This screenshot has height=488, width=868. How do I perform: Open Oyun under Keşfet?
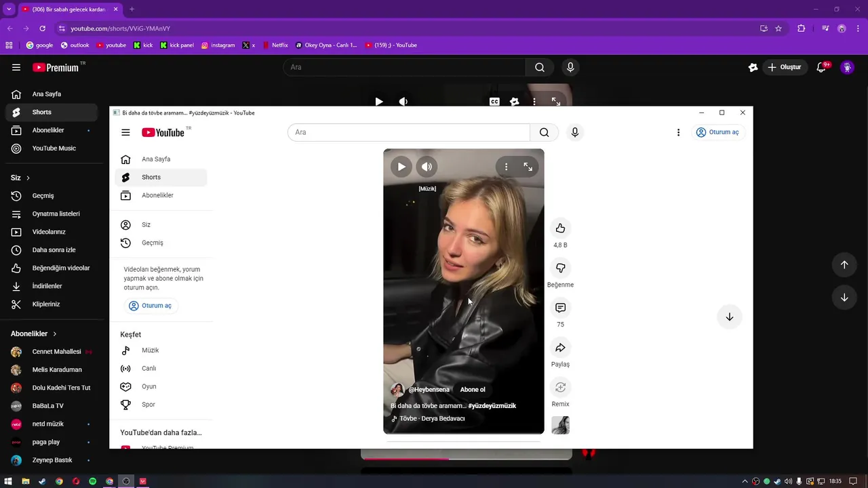161,386
